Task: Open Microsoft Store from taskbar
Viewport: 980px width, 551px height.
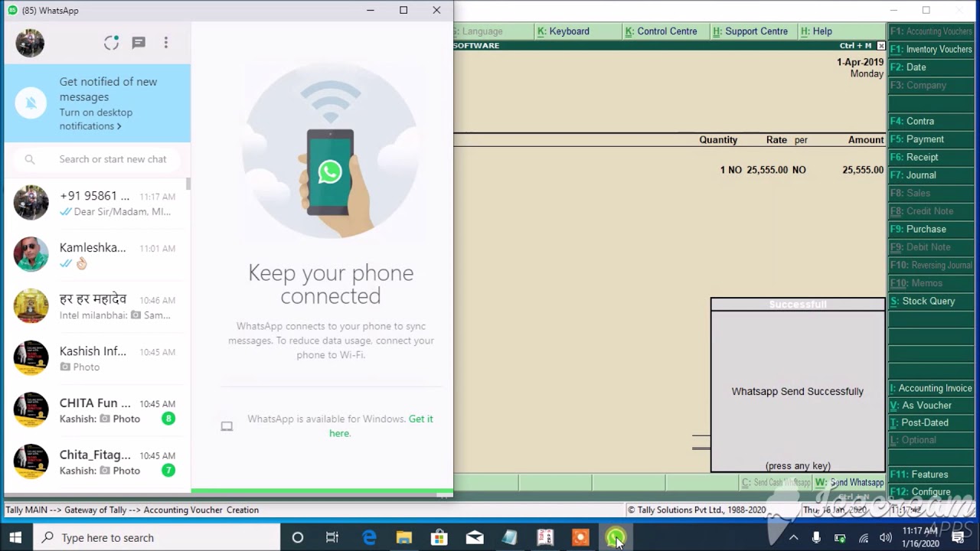Action: 439,537
